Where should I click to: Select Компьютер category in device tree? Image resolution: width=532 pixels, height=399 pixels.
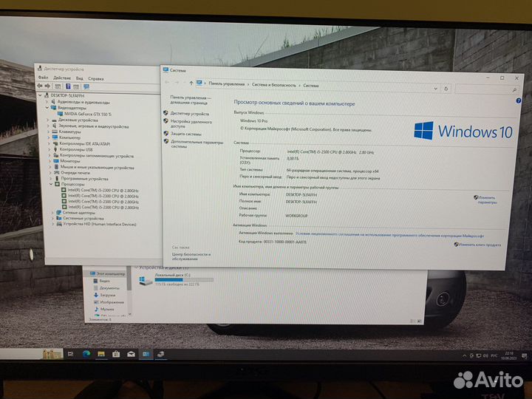(70, 137)
